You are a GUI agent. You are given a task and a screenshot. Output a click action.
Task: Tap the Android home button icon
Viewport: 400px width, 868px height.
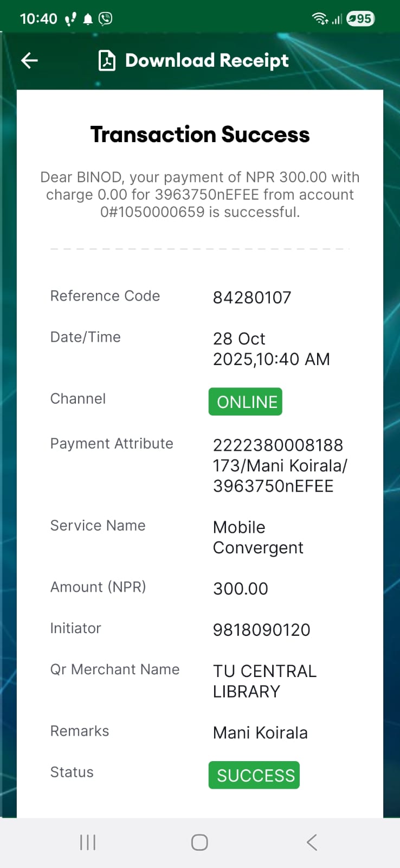click(199, 843)
